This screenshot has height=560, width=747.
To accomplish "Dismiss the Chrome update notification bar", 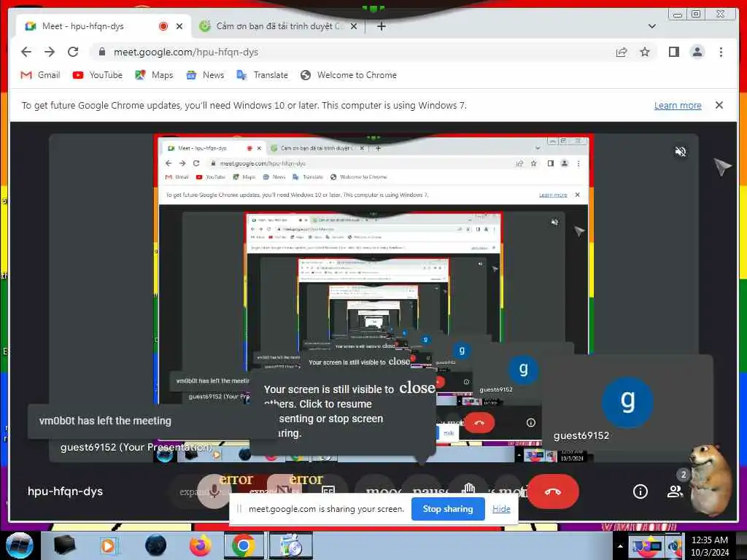I will point(719,105).
